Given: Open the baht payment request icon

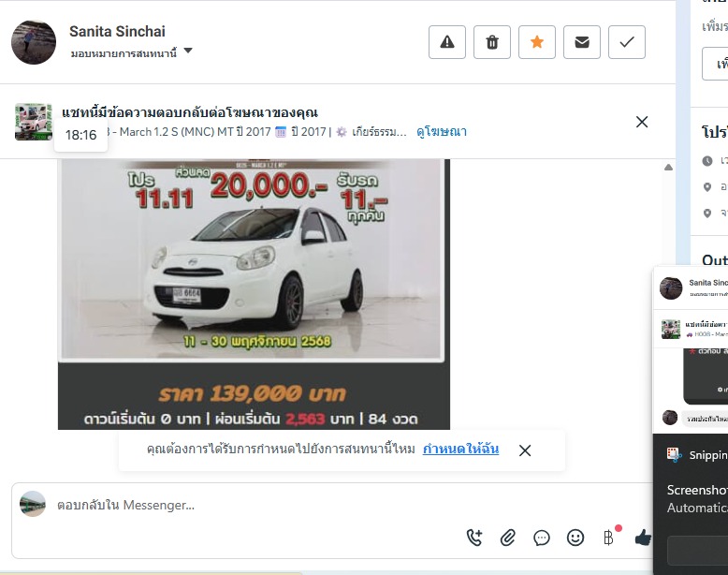Looking at the screenshot, I should [608, 538].
